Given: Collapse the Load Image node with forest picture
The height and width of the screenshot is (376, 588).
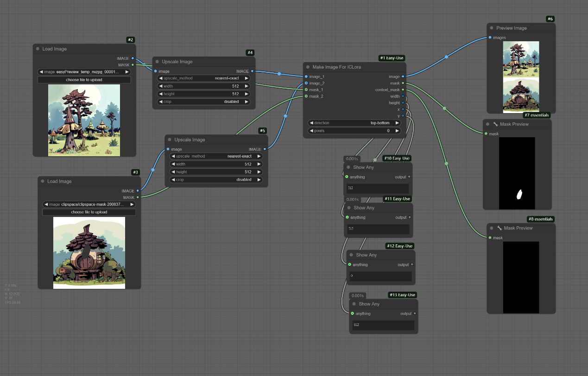Looking at the screenshot, I should [38, 49].
